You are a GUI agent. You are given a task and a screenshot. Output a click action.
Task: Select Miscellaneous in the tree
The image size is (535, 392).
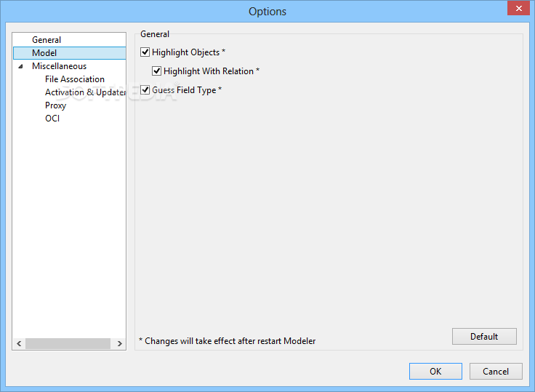point(59,66)
